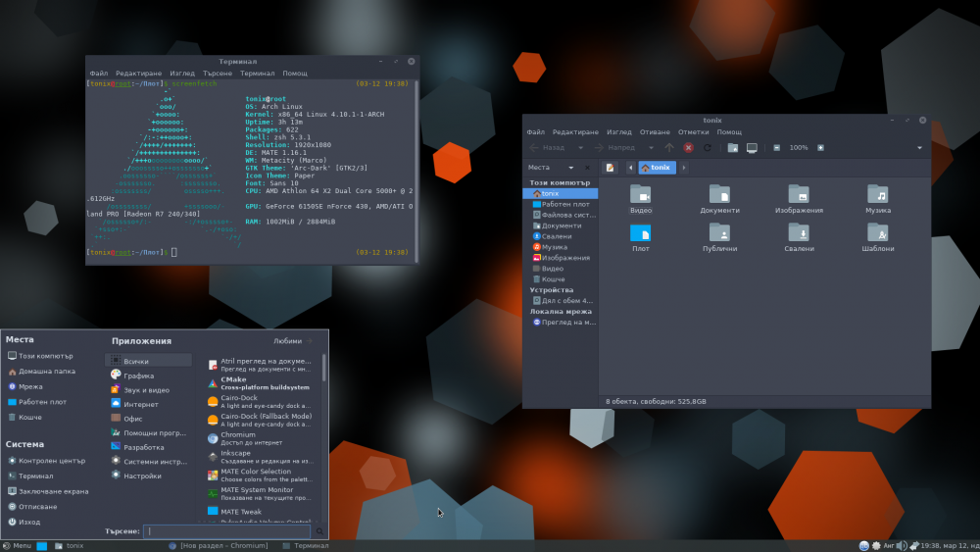Click Любими favorites link

click(292, 341)
